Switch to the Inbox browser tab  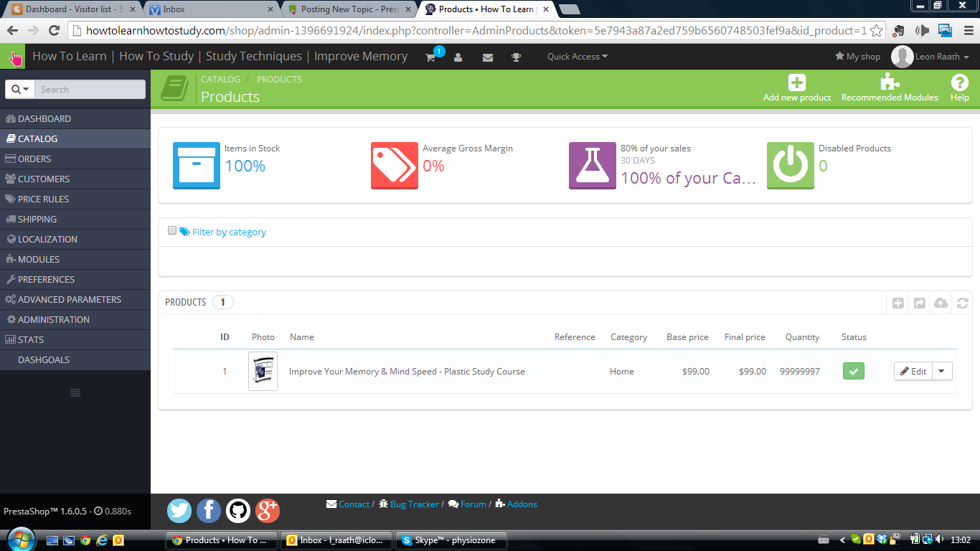[x=210, y=9]
